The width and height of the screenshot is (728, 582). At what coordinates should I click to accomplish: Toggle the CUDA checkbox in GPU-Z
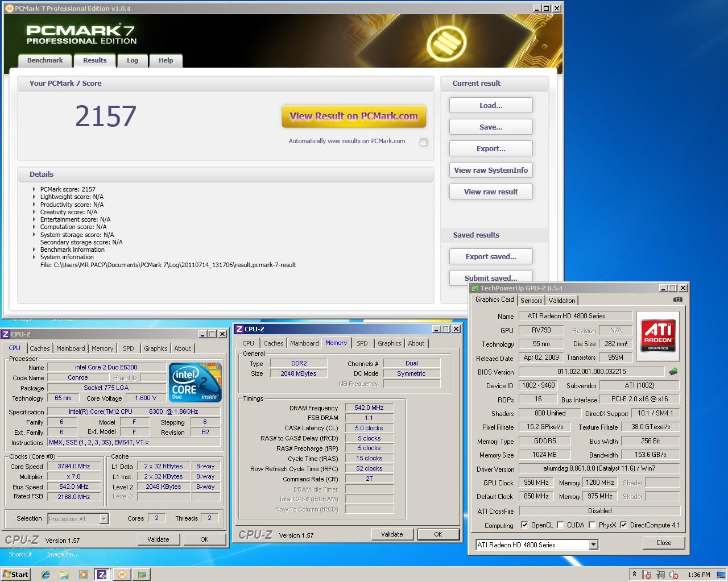pyautogui.click(x=560, y=525)
